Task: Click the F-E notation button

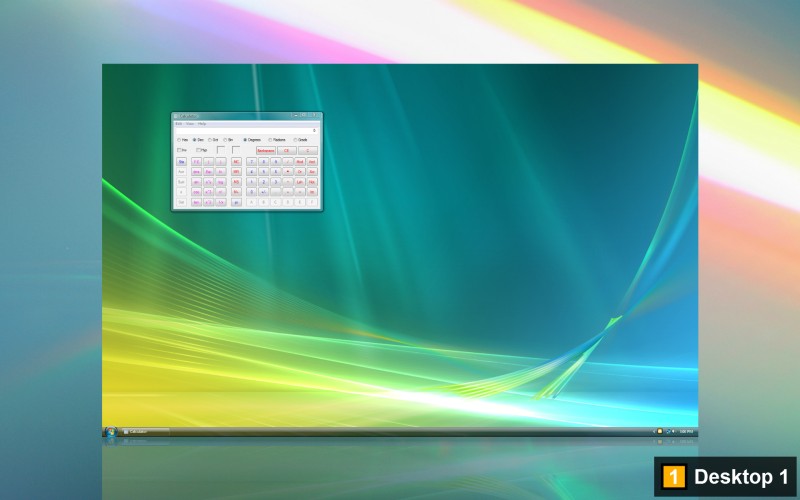Action: 196,162
